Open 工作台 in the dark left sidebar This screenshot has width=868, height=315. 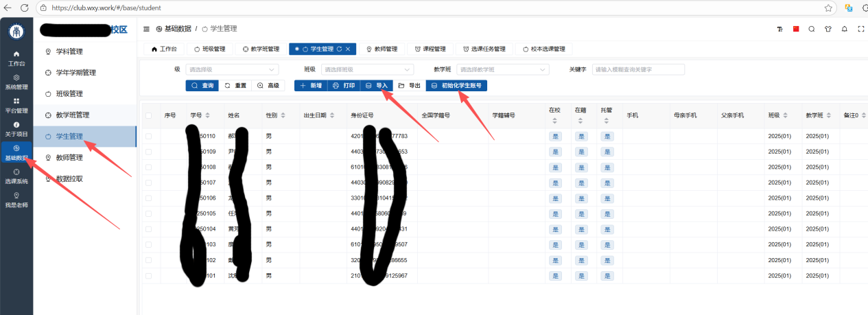coord(16,58)
